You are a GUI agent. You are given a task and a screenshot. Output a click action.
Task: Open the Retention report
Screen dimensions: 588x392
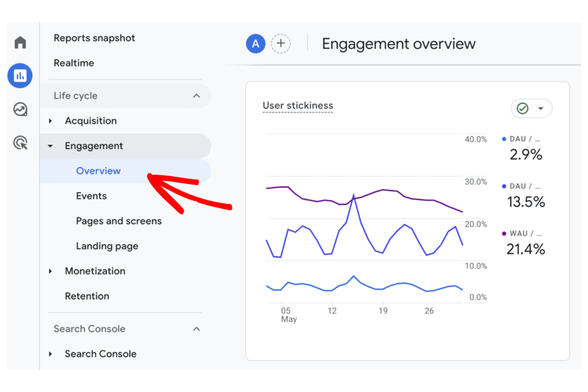[x=87, y=296]
